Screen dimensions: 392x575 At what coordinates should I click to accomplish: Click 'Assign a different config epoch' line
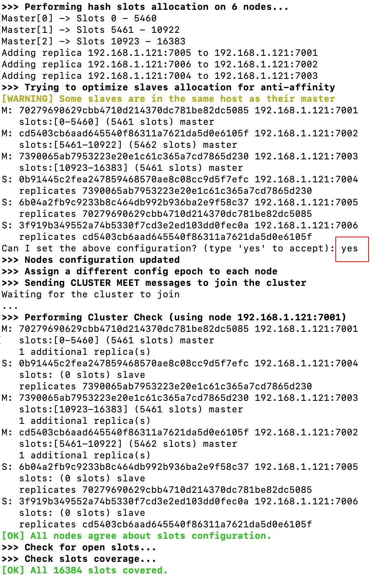pyautogui.click(x=140, y=271)
